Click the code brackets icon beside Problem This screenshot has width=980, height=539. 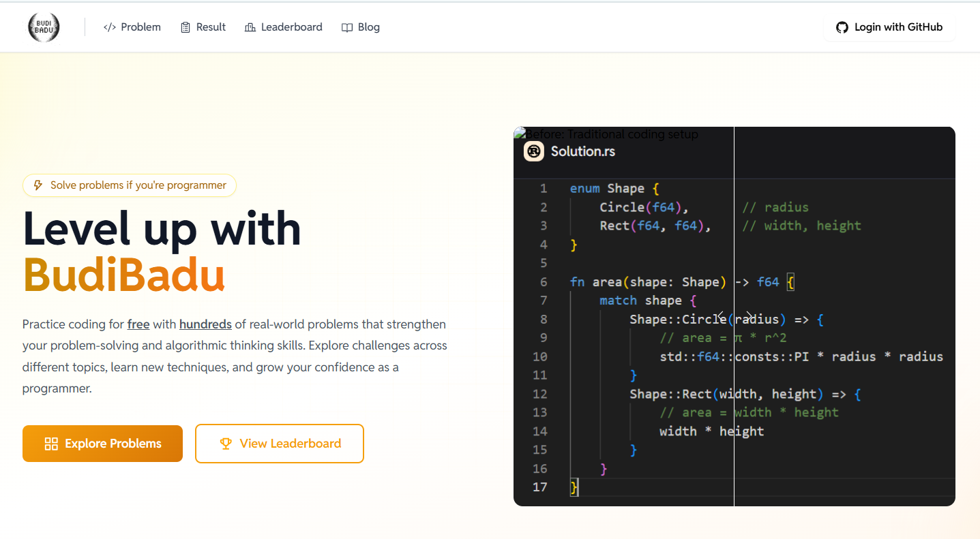[109, 27]
